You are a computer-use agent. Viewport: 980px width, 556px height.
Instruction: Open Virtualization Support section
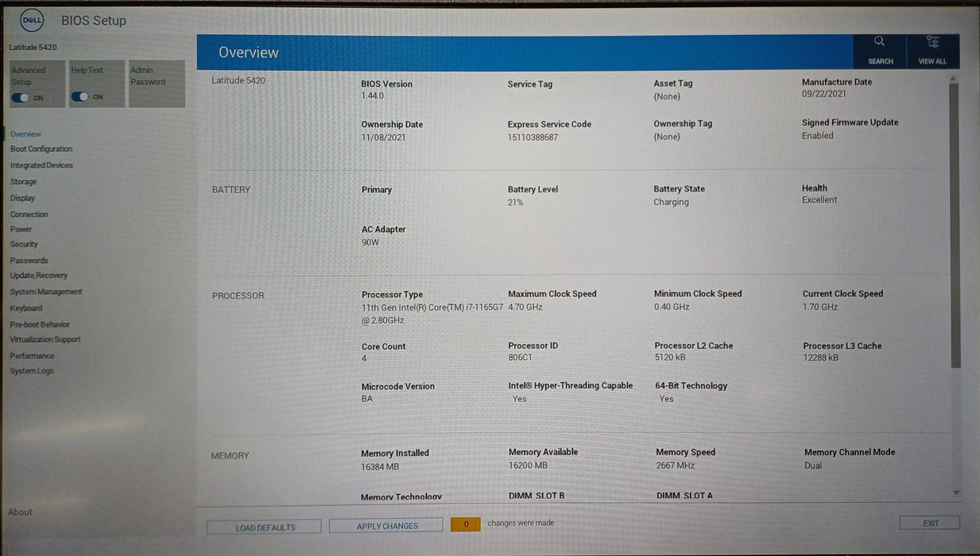tap(45, 339)
